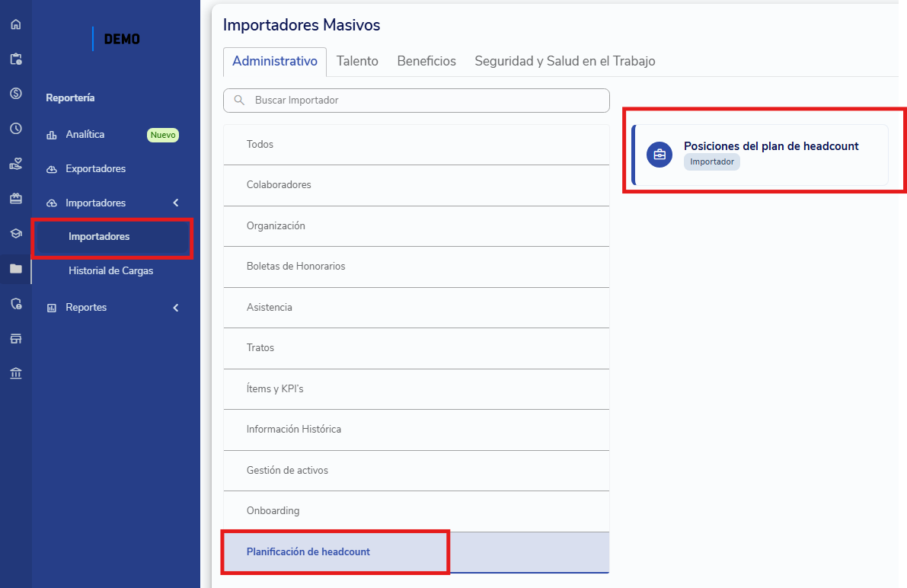
Task: Click the folder icon in left rail
Action: click(x=16, y=269)
